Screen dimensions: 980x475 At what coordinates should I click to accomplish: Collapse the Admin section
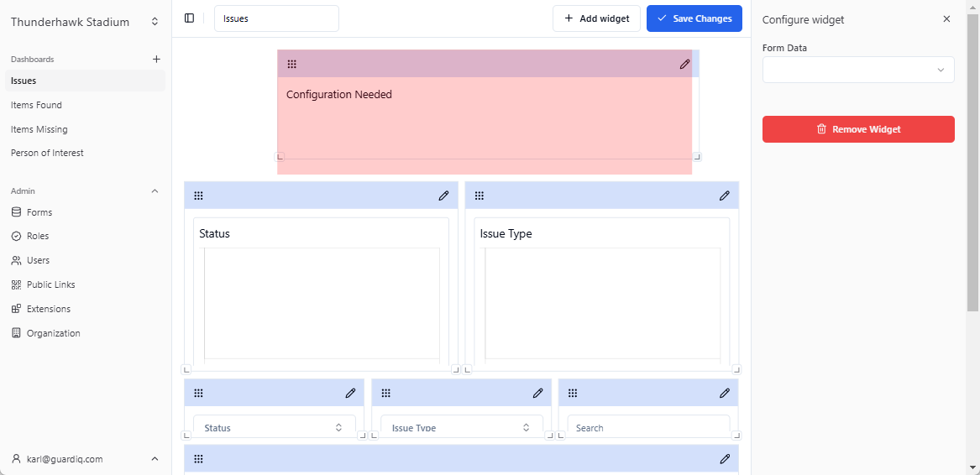(x=155, y=191)
